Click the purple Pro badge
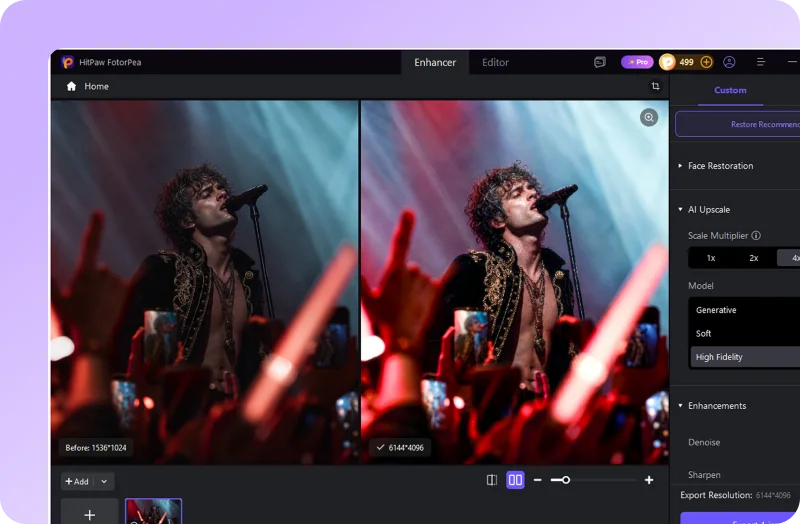Viewport: 800px width, 524px height. [x=637, y=62]
